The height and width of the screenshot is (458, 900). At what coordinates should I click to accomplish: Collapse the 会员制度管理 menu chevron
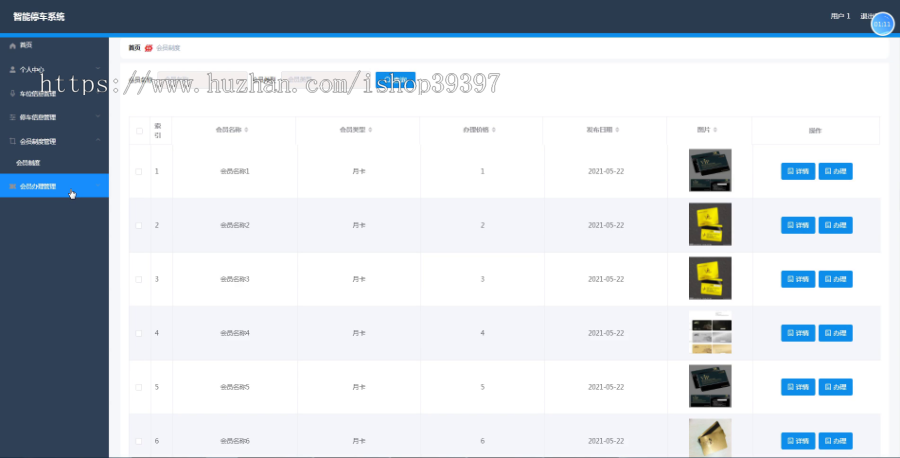(x=98, y=141)
